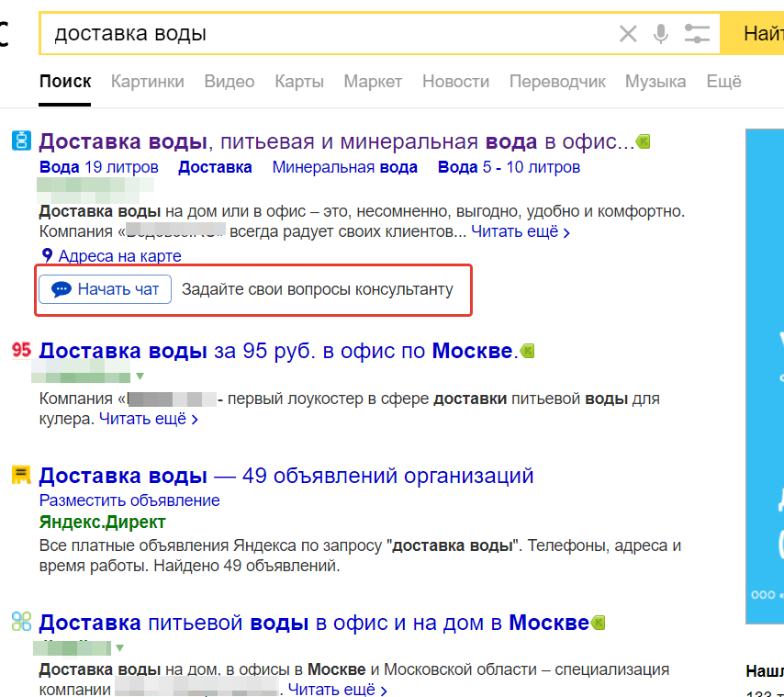
Task: Click the red 95 favicon
Action: pyautogui.click(x=21, y=350)
